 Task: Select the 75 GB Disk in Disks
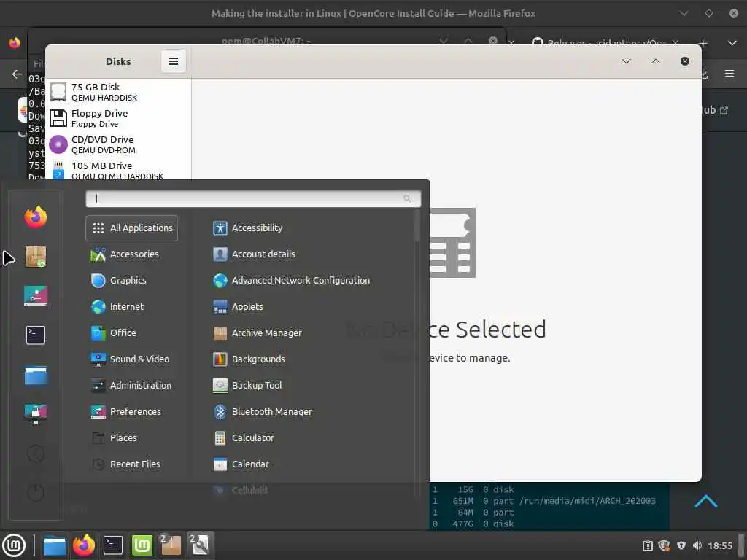click(119, 92)
